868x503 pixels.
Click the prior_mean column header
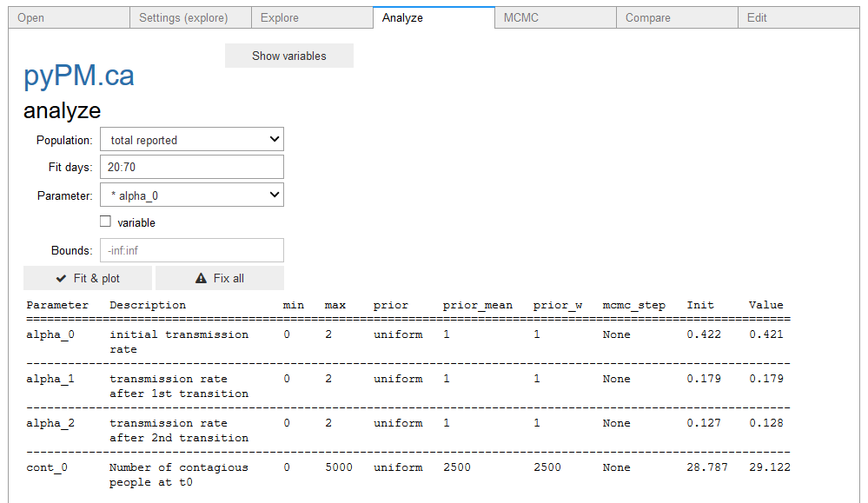point(478,306)
